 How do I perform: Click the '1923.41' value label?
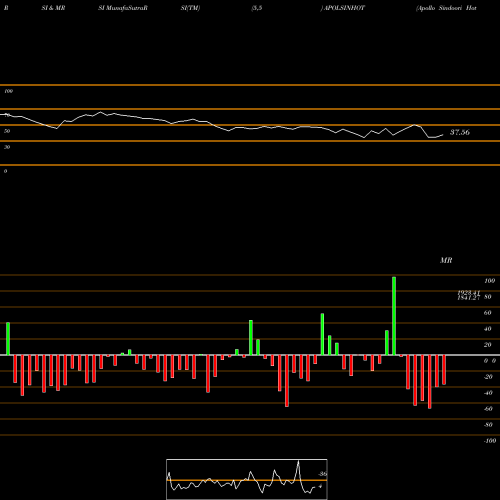click(x=469, y=293)
